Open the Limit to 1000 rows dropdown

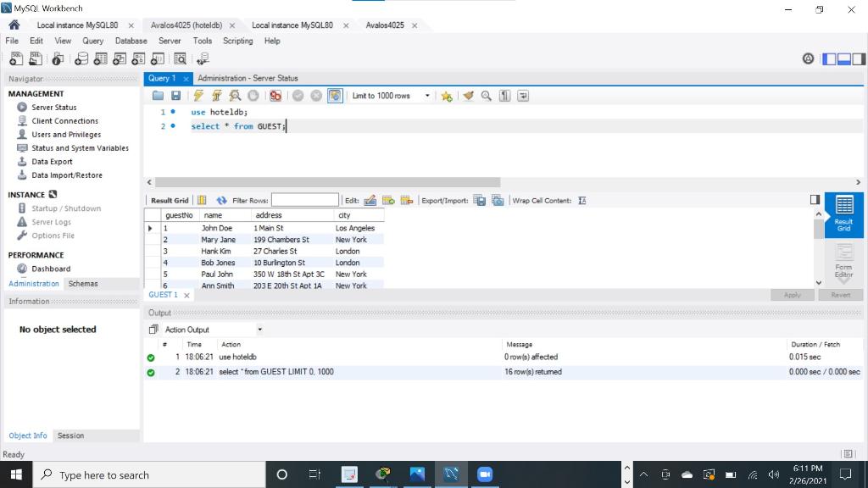(427, 96)
